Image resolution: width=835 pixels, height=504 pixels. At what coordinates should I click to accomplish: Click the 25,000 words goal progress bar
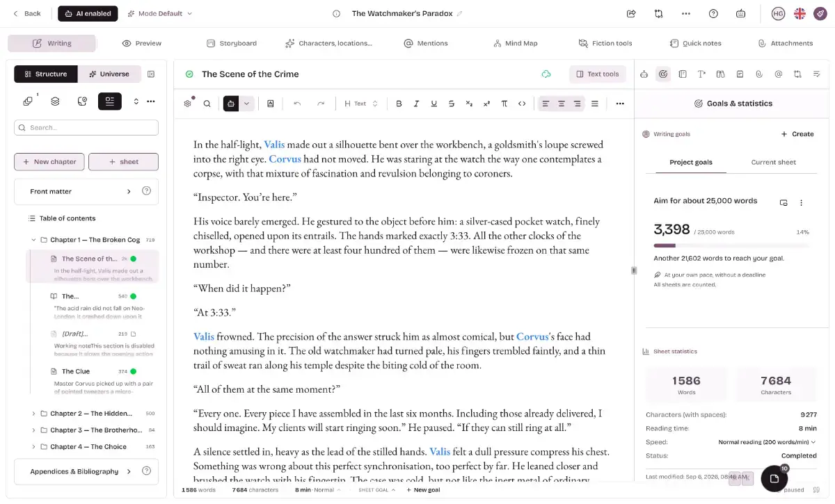coord(731,245)
